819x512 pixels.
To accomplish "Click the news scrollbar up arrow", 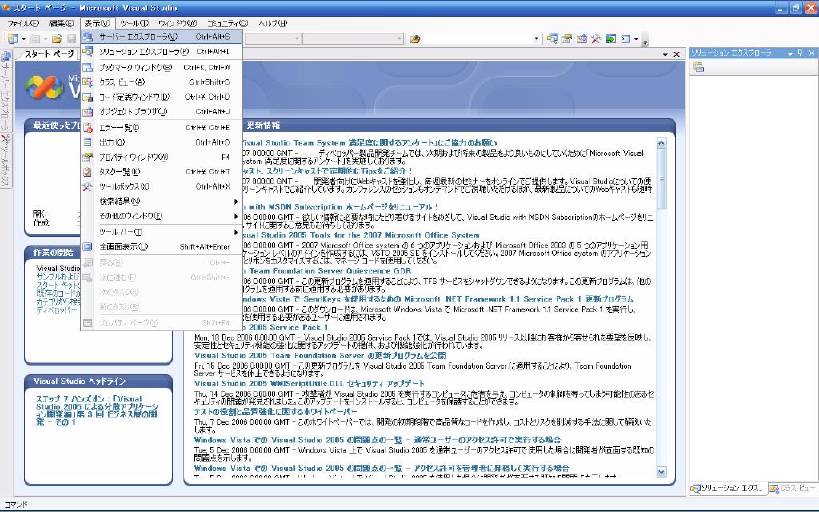I will coord(661,143).
